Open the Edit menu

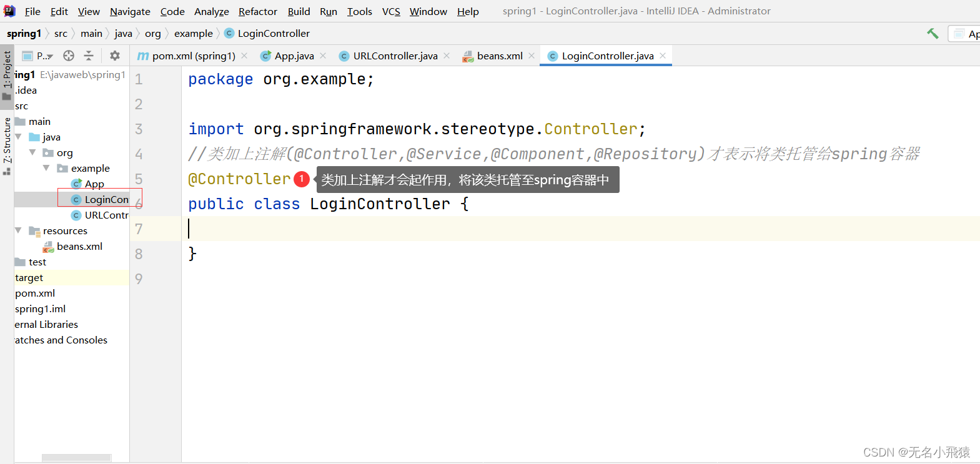click(59, 11)
